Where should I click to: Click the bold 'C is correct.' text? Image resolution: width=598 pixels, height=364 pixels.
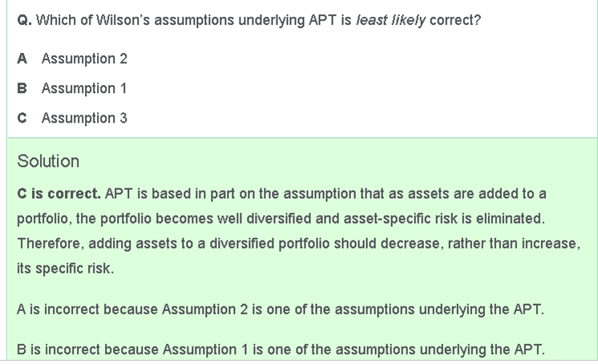click(x=59, y=194)
